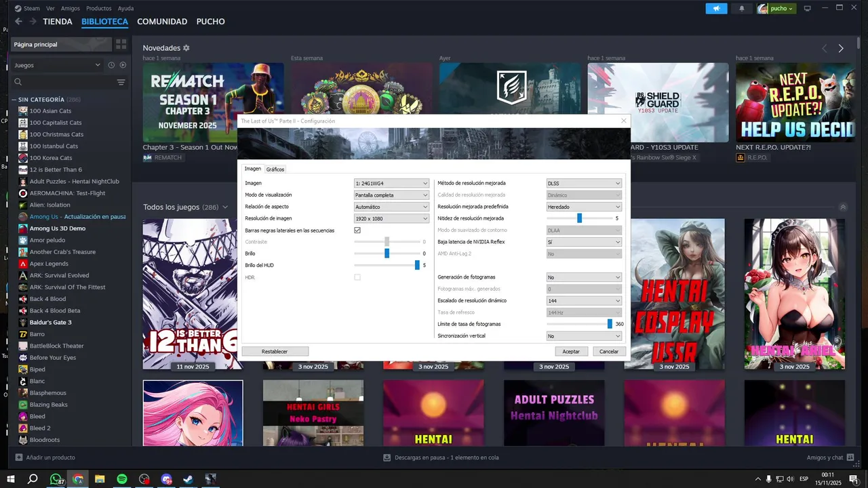Image resolution: width=868 pixels, height=488 pixels.
Task: Toggle Barras negras laterales checkbox
Action: [357, 230]
